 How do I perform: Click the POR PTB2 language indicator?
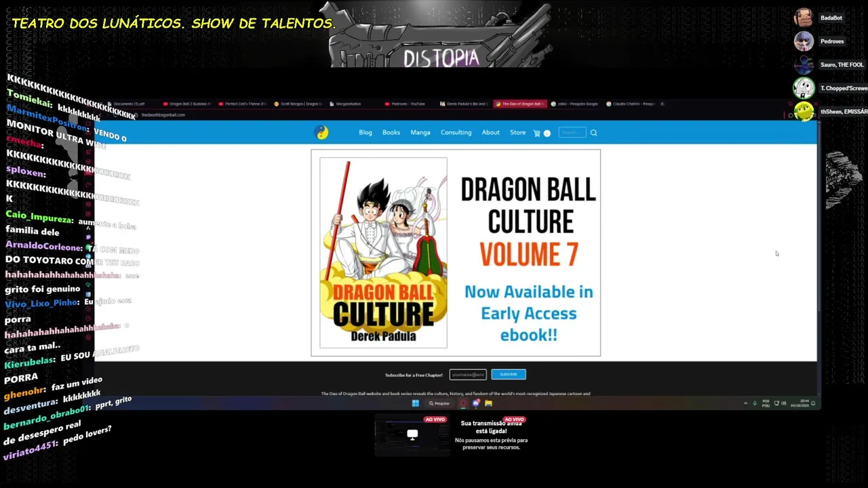[766, 403]
